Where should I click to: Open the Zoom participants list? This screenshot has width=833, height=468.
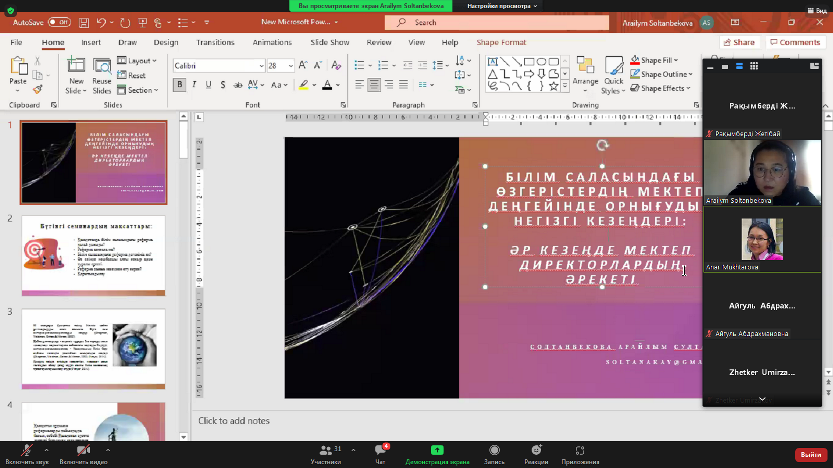click(x=326, y=452)
